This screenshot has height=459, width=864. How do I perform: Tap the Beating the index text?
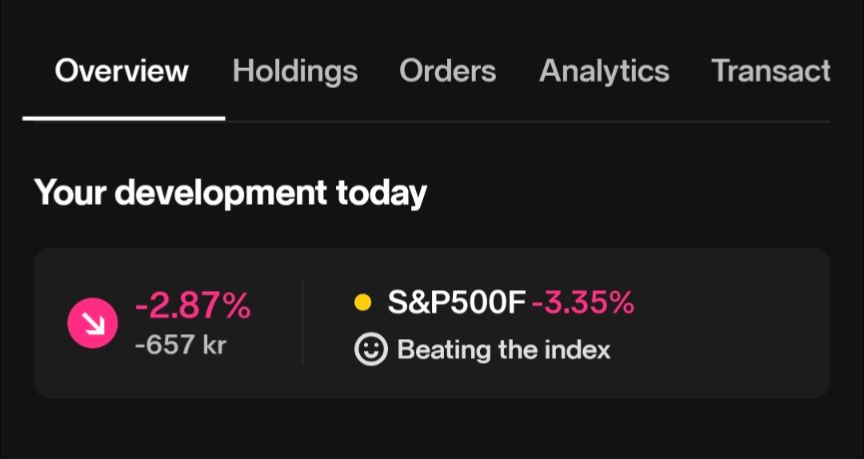(504, 349)
